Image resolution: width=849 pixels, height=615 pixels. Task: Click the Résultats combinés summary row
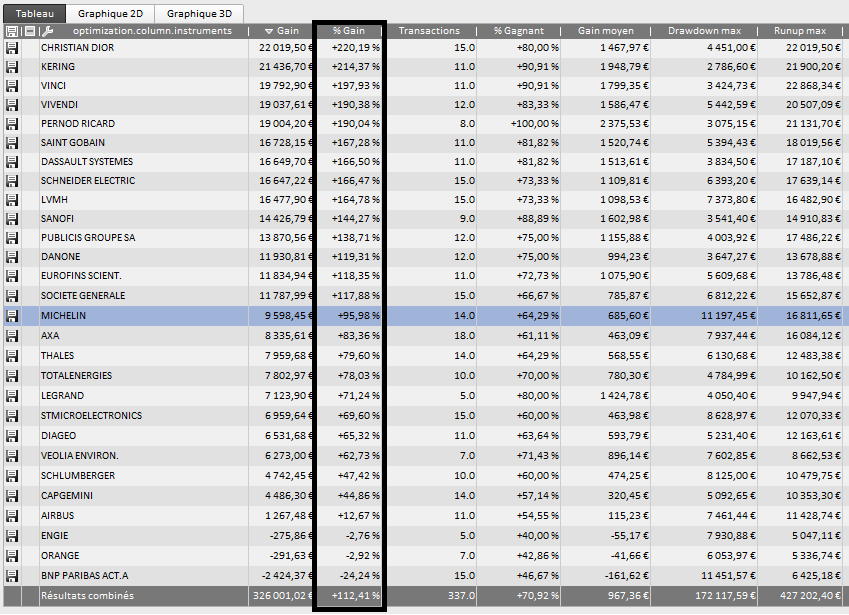point(424,596)
